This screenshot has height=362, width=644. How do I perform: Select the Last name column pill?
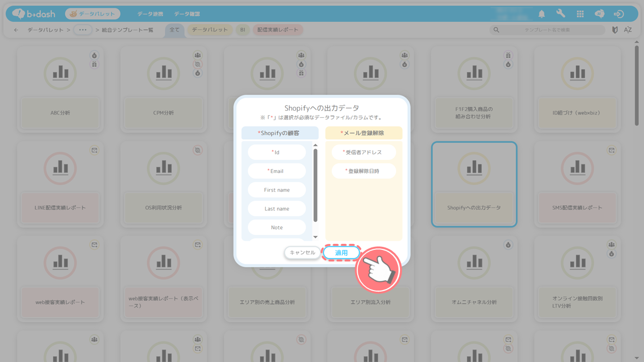tap(277, 209)
